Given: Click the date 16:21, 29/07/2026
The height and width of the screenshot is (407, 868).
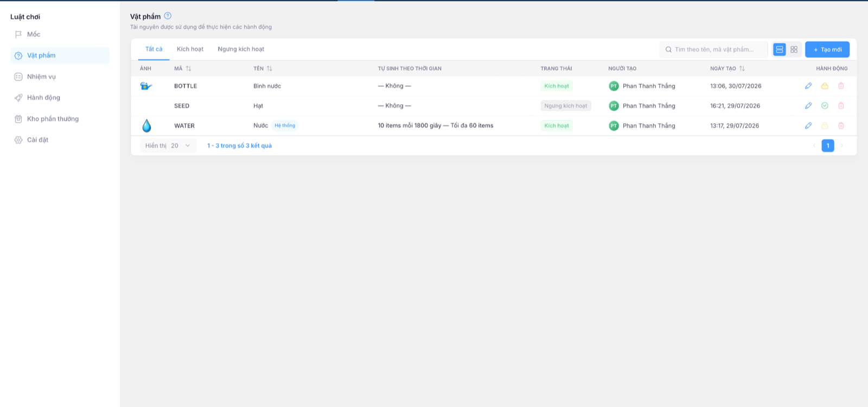Looking at the screenshot, I should [735, 106].
